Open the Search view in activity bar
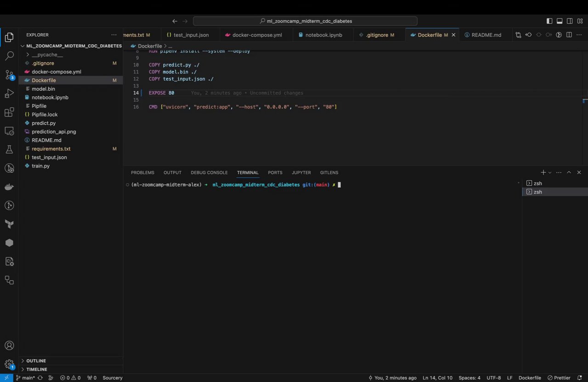 (x=9, y=56)
